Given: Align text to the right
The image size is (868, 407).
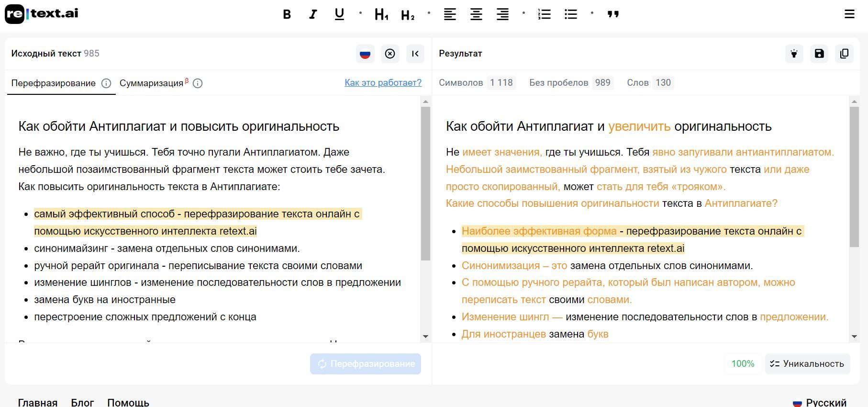Looking at the screenshot, I should [x=502, y=14].
